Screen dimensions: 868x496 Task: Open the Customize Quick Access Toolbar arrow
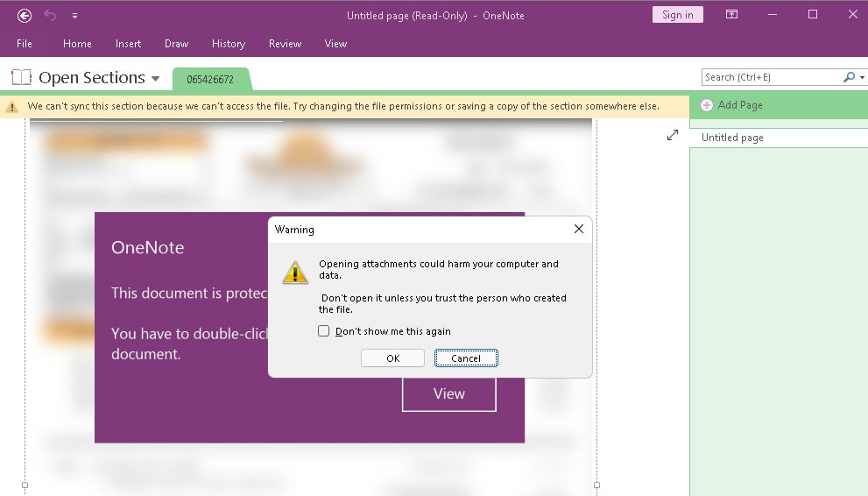point(74,16)
